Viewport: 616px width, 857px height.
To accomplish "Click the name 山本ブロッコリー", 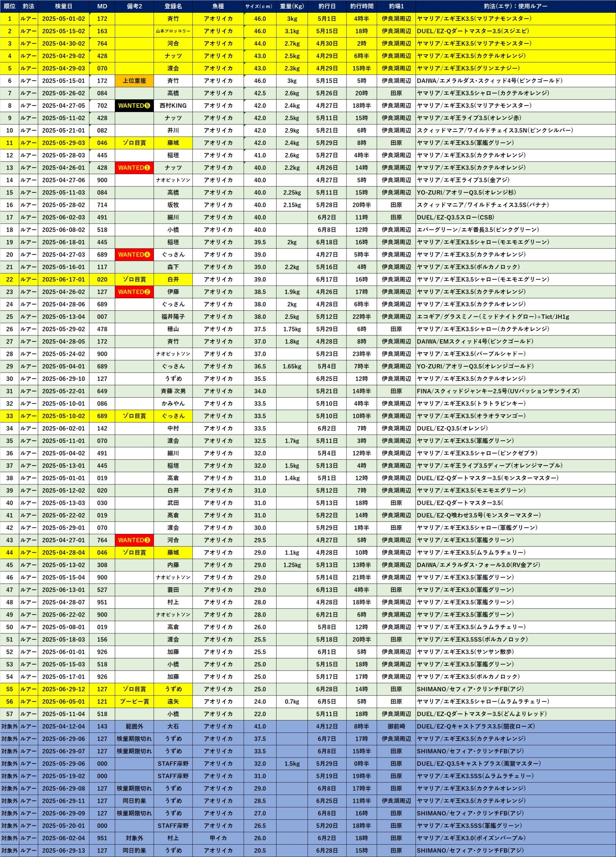I will click(x=173, y=31).
